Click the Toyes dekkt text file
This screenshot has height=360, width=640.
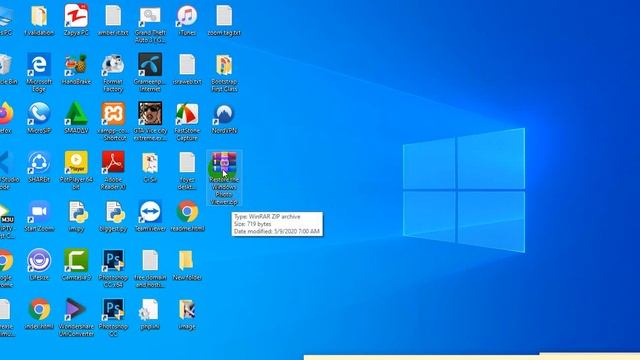(x=187, y=162)
